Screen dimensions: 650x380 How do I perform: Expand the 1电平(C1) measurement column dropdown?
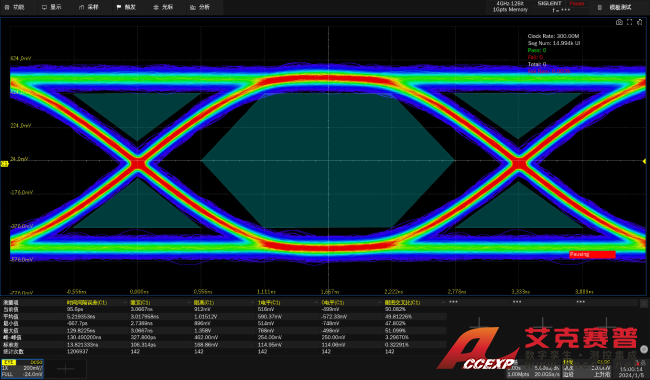[x=316, y=303]
